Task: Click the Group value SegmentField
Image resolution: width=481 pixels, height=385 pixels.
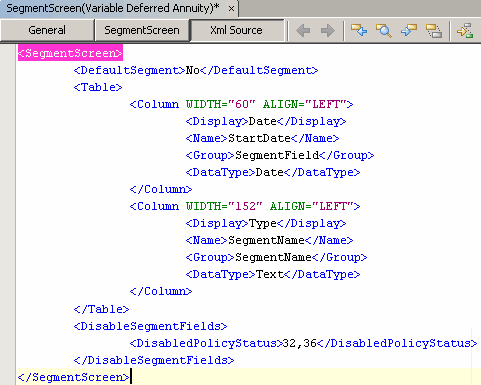Action: point(277,155)
